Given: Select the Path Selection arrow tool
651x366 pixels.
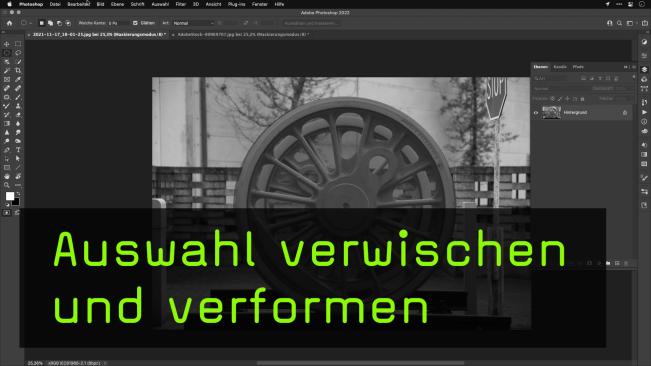Looking at the screenshot, I should (18, 159).
